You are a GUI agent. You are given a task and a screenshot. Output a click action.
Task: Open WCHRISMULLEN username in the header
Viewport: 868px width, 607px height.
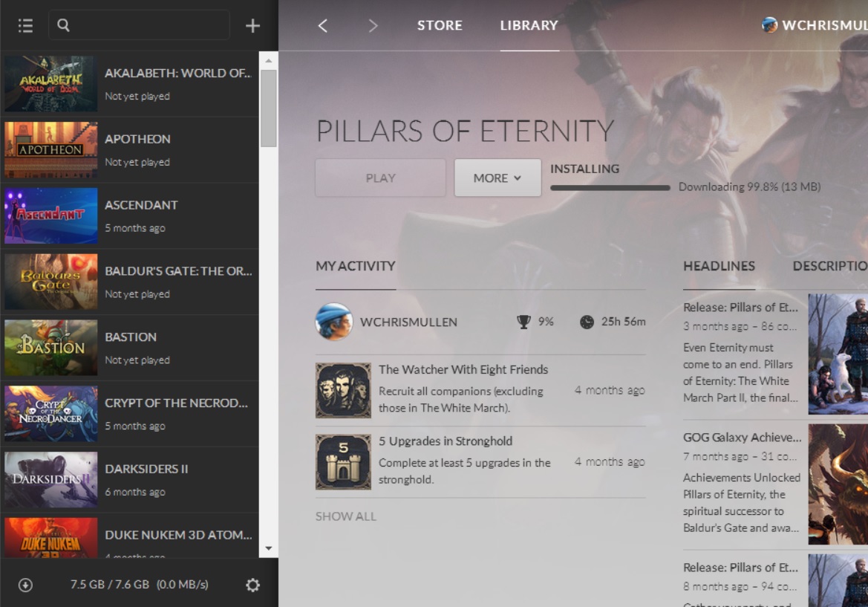[x=825, y=25]
